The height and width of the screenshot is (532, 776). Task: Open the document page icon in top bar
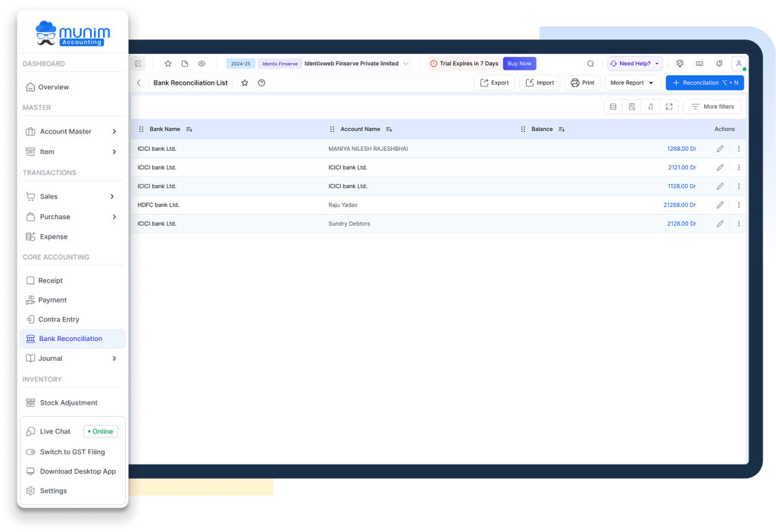tap(185, 64)
